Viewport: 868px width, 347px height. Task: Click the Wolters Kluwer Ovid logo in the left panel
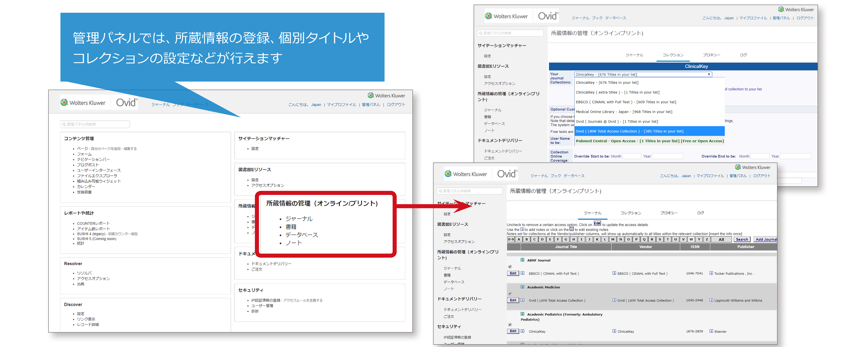coord(99,102)
